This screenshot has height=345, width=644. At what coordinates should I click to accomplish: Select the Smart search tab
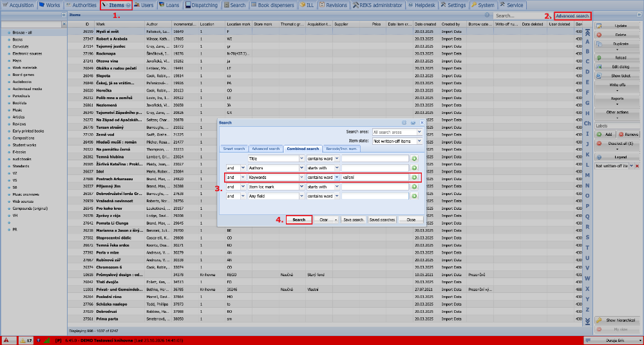(x=234, y=148)
